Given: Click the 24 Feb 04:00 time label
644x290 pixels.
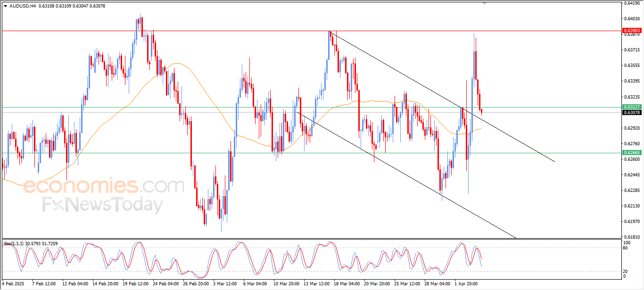Looking at the screenshot, I should 166,284.
